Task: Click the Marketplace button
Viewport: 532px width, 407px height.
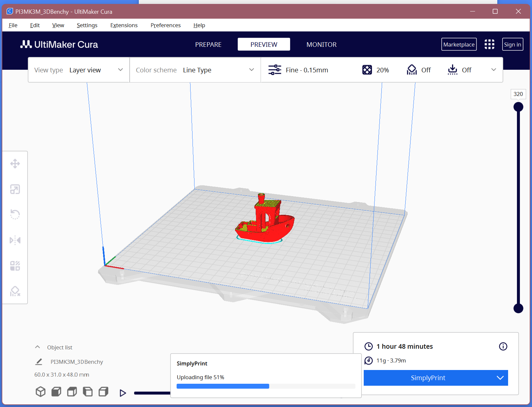Action: coord(459,44)
